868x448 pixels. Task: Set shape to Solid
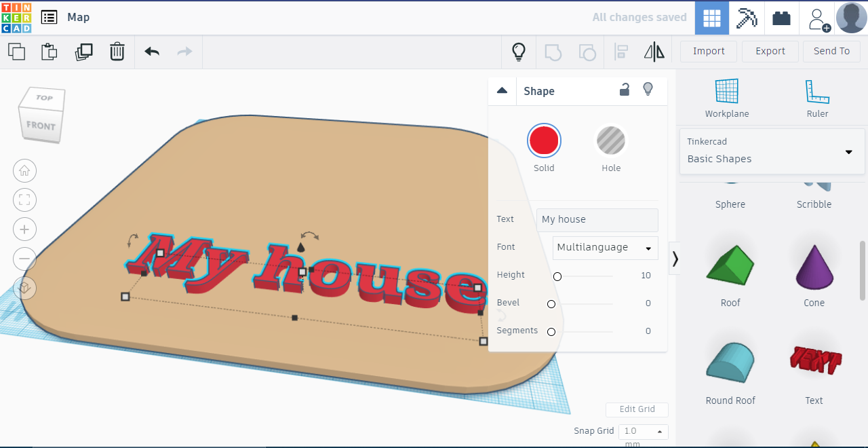point(544,141)
